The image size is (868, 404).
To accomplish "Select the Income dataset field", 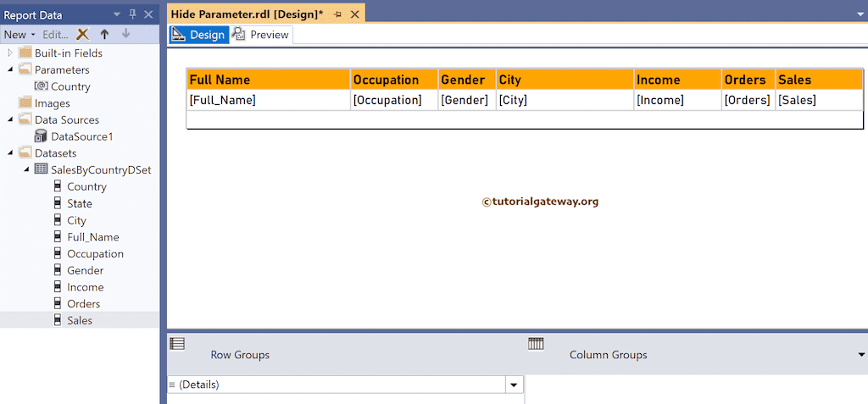I will pos(86,287).
